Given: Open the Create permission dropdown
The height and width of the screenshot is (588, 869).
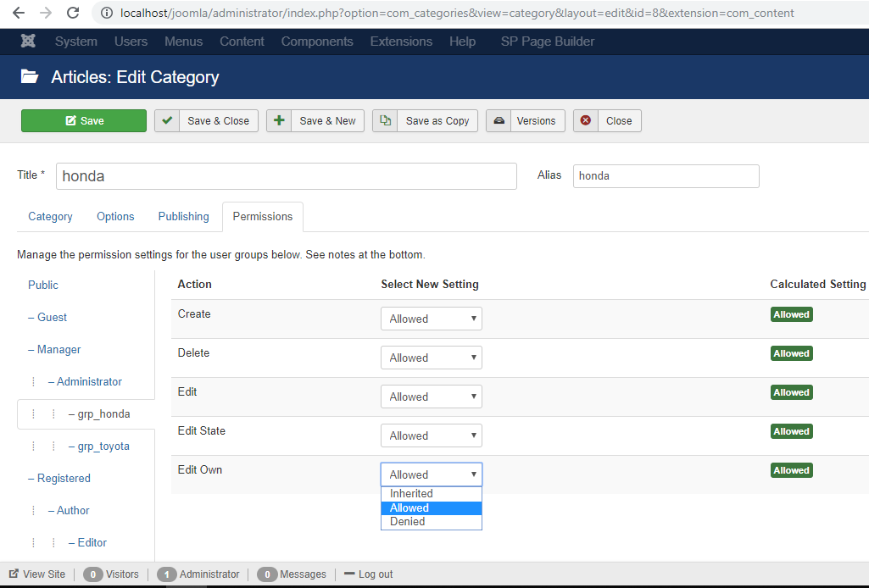Looking at the screenshot, I should click(431, 319).
